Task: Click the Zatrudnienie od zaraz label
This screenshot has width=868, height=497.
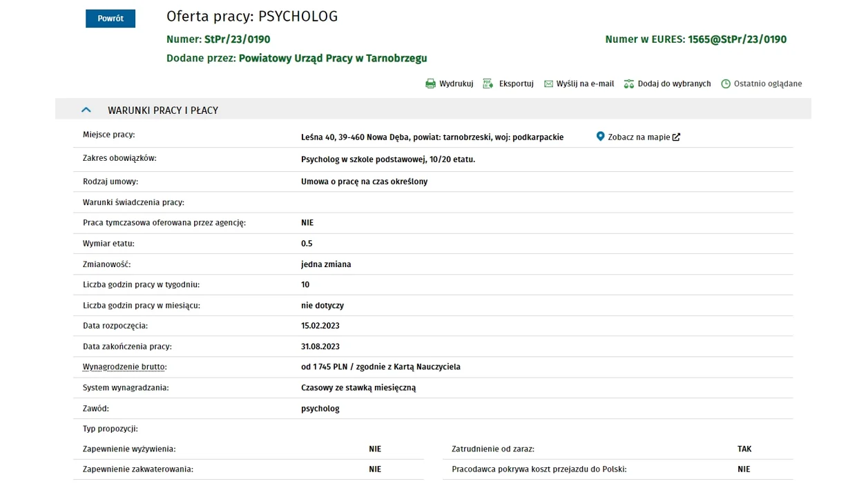Action: pyautogui.click(x=493, y=449)
